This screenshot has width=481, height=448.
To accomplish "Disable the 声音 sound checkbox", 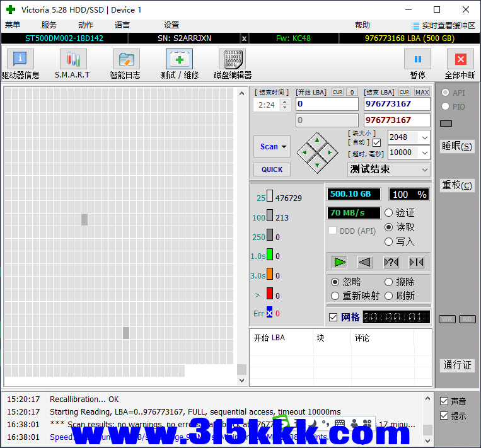I will tap(444, 401).
